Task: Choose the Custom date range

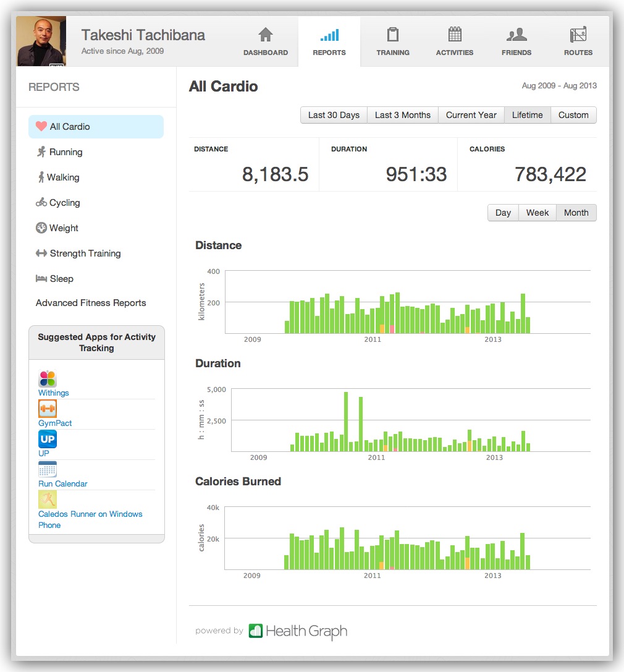Action: pos(573,115)
